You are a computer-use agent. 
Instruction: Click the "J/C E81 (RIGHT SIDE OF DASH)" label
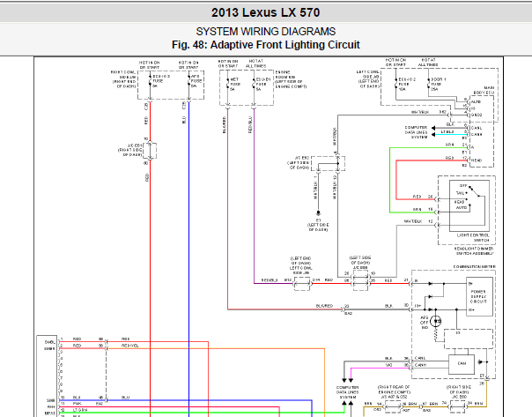pos(130,150)
